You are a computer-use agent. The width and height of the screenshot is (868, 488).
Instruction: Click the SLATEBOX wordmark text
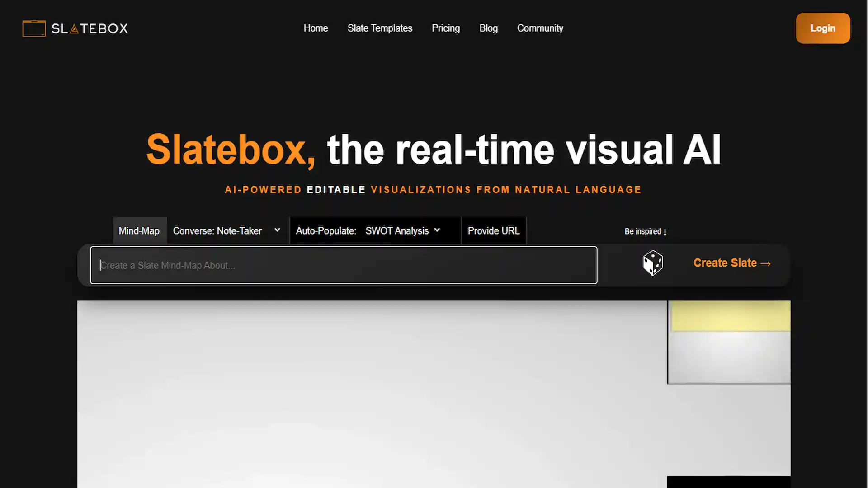click(x=90, y=28)
